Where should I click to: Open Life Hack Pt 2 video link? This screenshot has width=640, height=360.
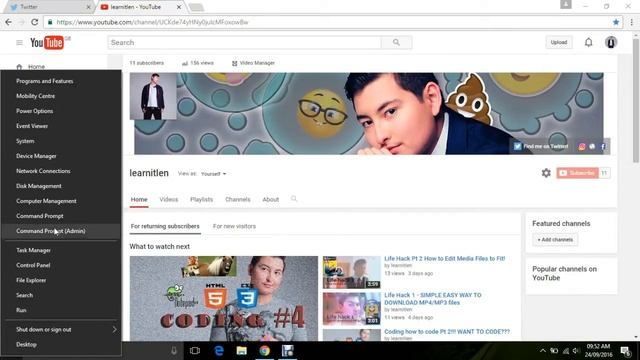(444, 259)
